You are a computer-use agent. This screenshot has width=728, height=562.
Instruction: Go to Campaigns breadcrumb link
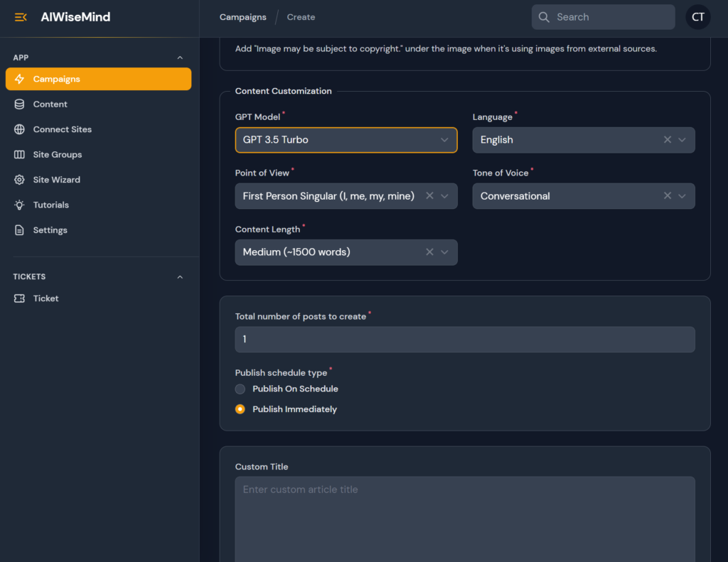[242, 17]
